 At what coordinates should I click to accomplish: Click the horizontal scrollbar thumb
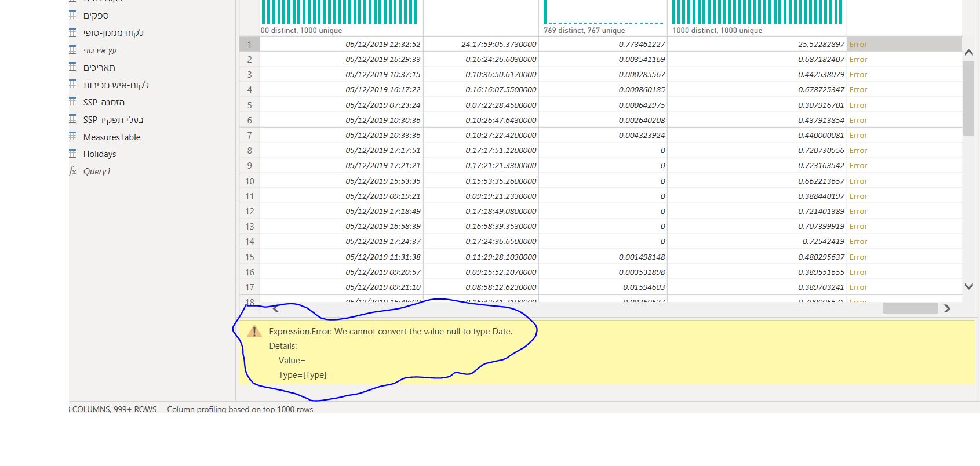[910, 308]
